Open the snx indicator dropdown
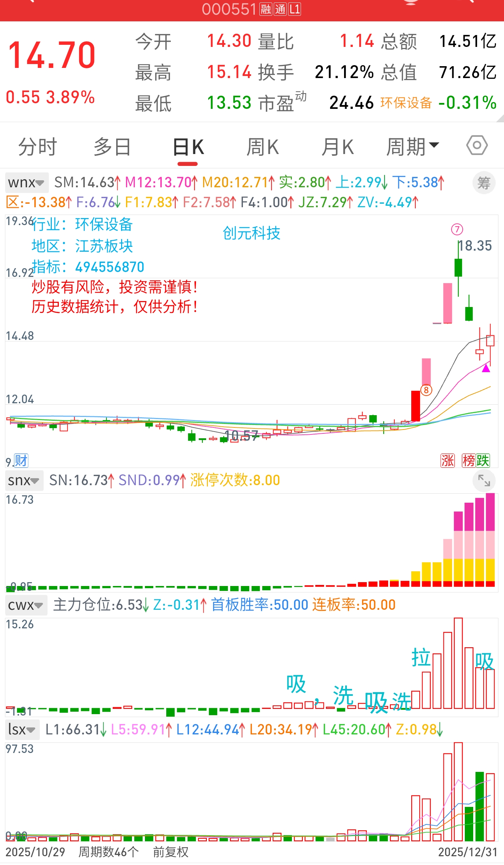504x865 pixels. click(x=24, y=480)
